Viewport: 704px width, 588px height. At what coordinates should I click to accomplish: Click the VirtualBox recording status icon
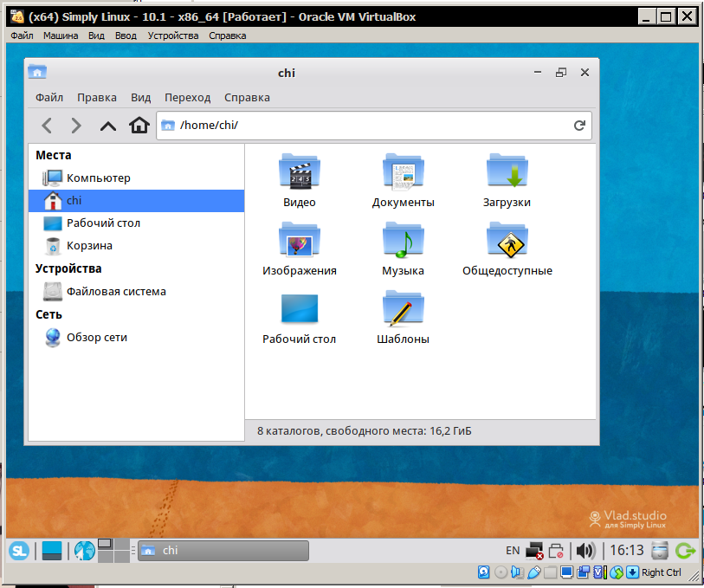(584, 572)
